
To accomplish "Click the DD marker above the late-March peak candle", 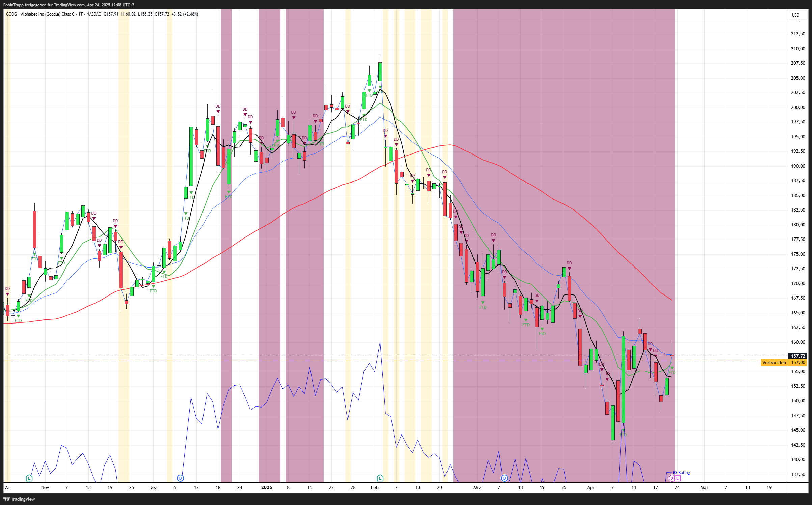I will tap(569, 263).
